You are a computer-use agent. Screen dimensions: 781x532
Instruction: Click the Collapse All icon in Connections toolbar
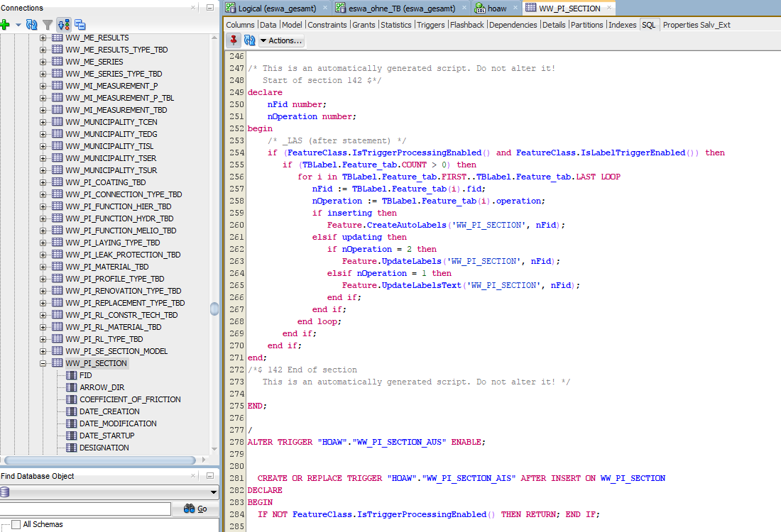pyautogui.click(x=80, y=23)
